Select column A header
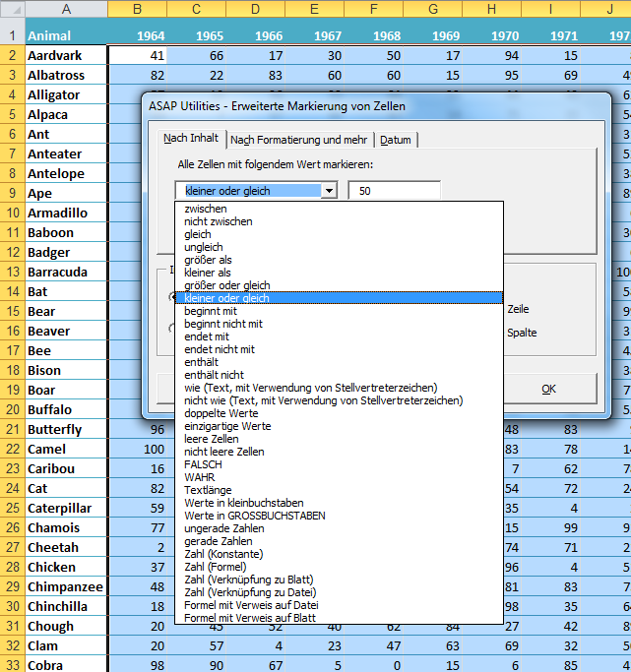This screenshot has height=672, width=631. pos(66,9)
